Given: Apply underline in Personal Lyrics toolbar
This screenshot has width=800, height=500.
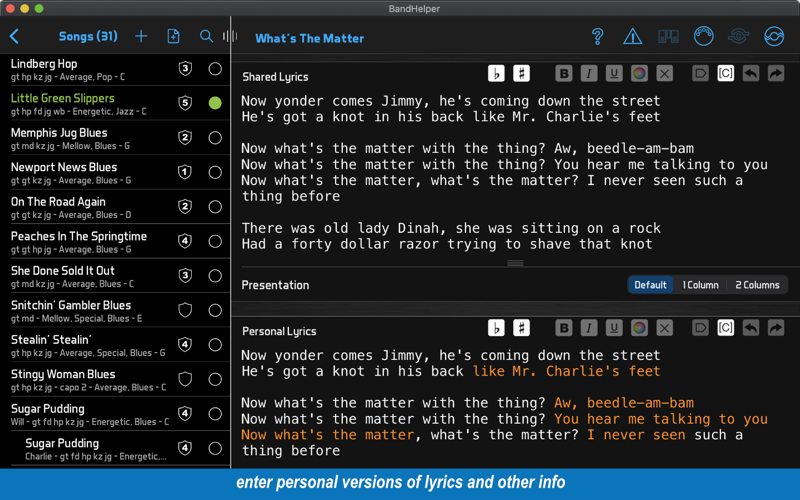Looking at the screenshot, I should [x=614, y=328].
